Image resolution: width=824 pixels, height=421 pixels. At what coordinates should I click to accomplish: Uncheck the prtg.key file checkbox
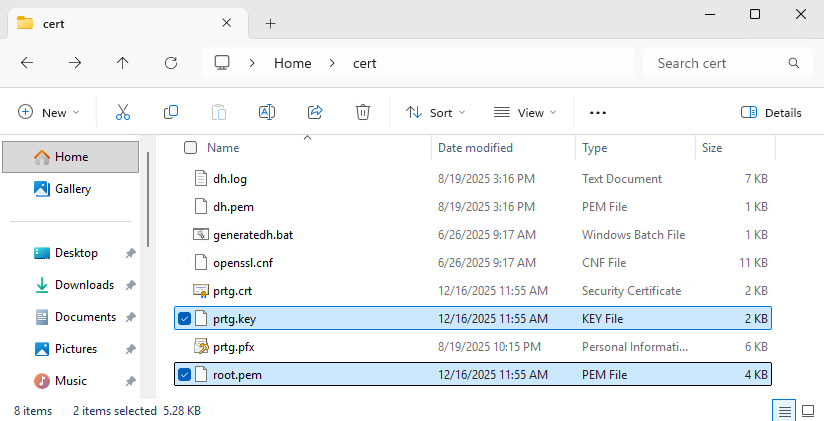(185, 319)
